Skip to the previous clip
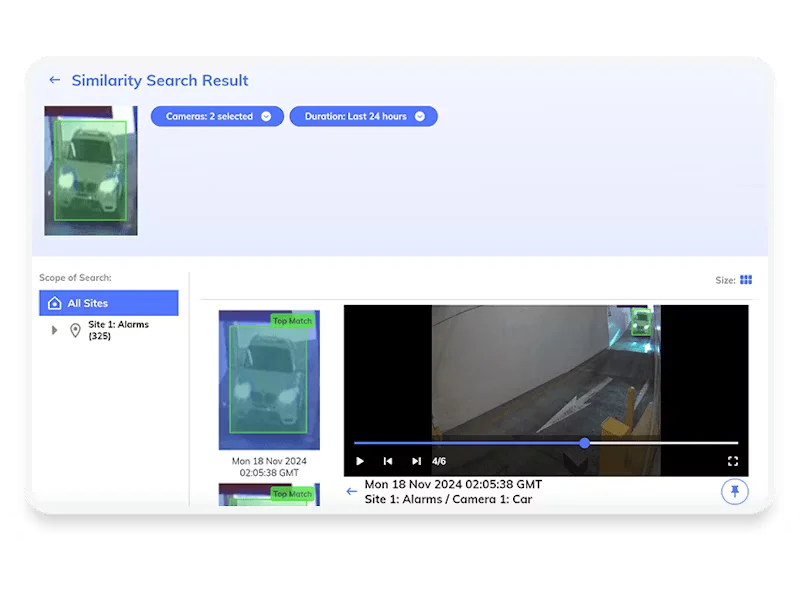 pos(388,461)
